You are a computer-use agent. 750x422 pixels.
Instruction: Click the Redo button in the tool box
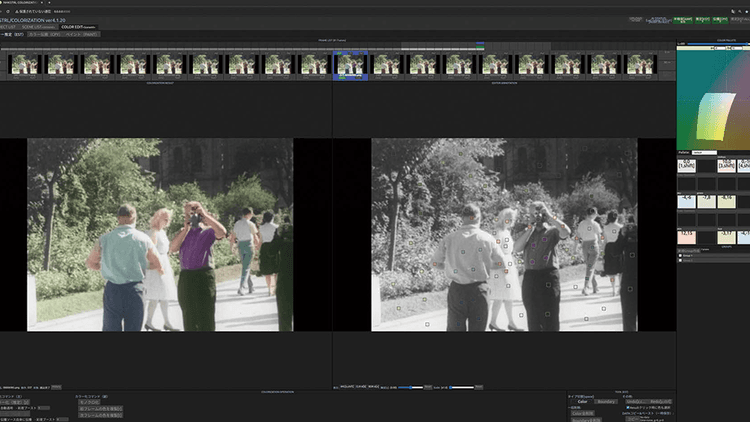tap(661, 401)
